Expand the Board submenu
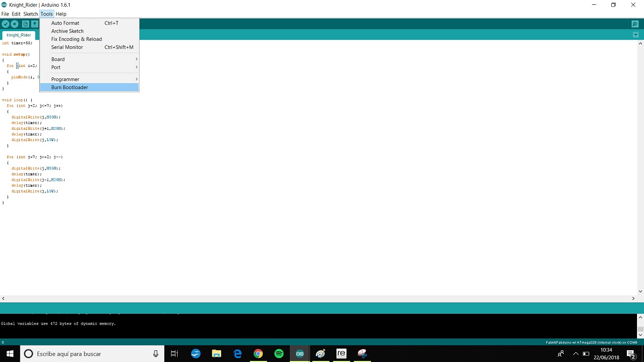644x362 pixels. click(90, 59)
